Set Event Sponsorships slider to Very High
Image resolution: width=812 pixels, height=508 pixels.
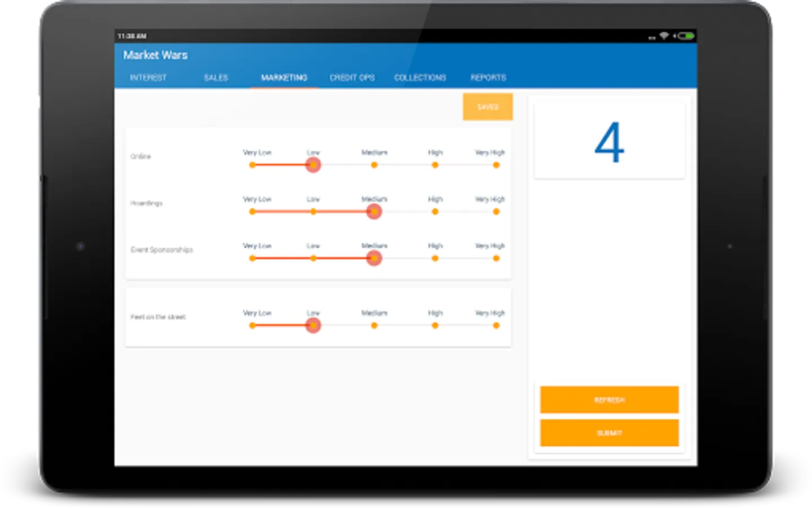pyautogui.click(x=496, y=258)
